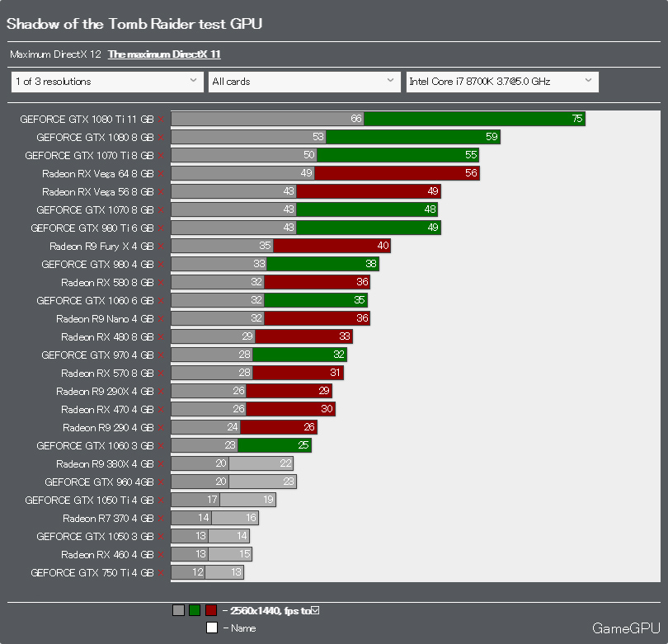Remove Radeon RX Vega 64 8 GB row

(161, 174)
